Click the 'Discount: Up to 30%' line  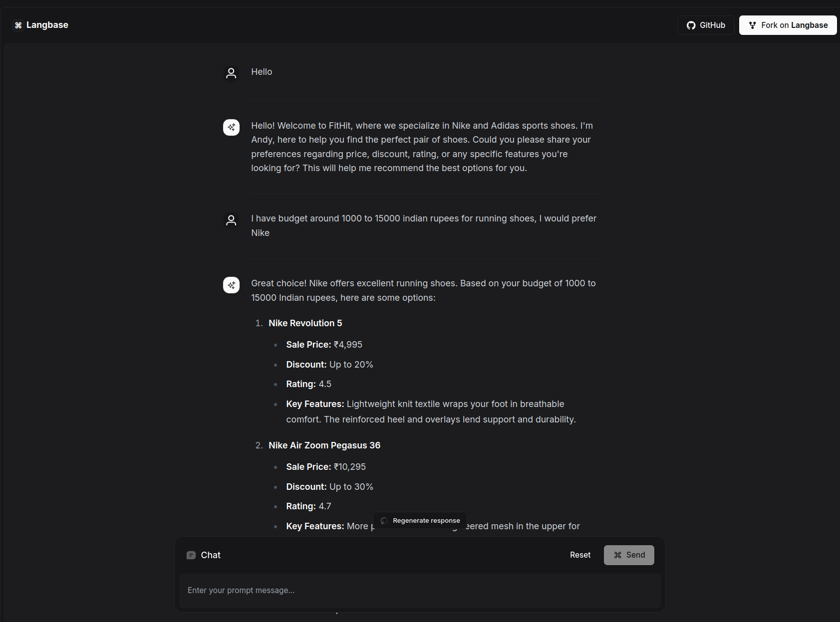pyautogui.click(x=329, y=487)
